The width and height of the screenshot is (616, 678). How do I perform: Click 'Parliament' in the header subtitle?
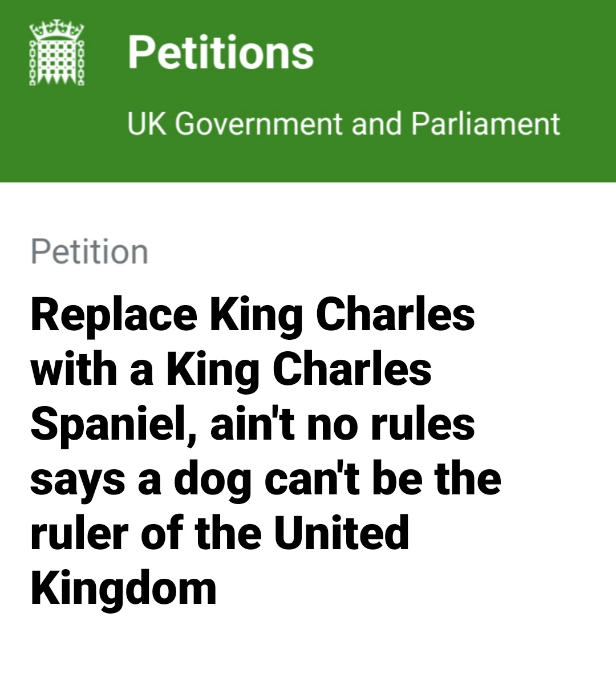(x=485, y=123)
